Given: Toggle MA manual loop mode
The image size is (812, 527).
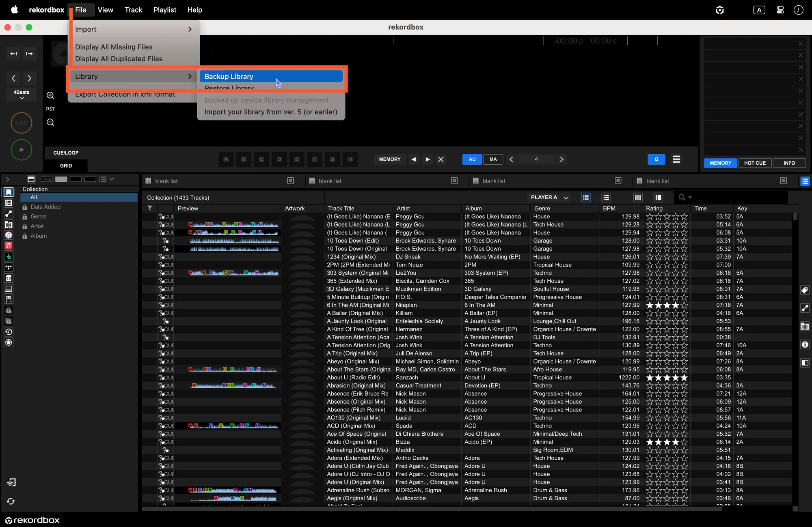Looking at the screenshot, I should pyautogui.click(x=493, y=159).
